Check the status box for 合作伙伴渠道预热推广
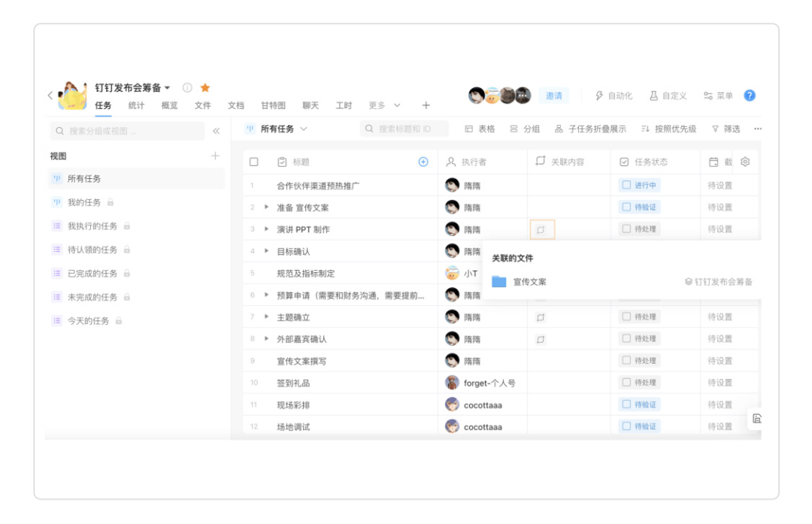Screen dimensions: 812x524 tap(626, 185)
